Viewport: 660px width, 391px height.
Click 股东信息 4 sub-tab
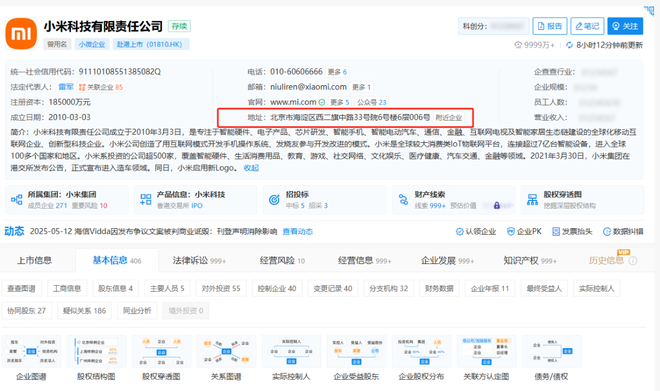coord(115,288)
